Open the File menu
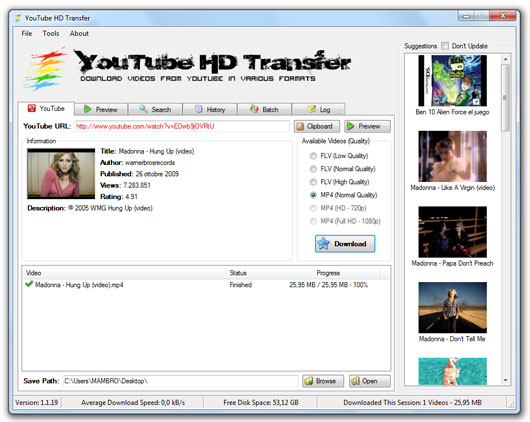The width and height of the screenshot is (530, 422). click(x=27, y=33)
